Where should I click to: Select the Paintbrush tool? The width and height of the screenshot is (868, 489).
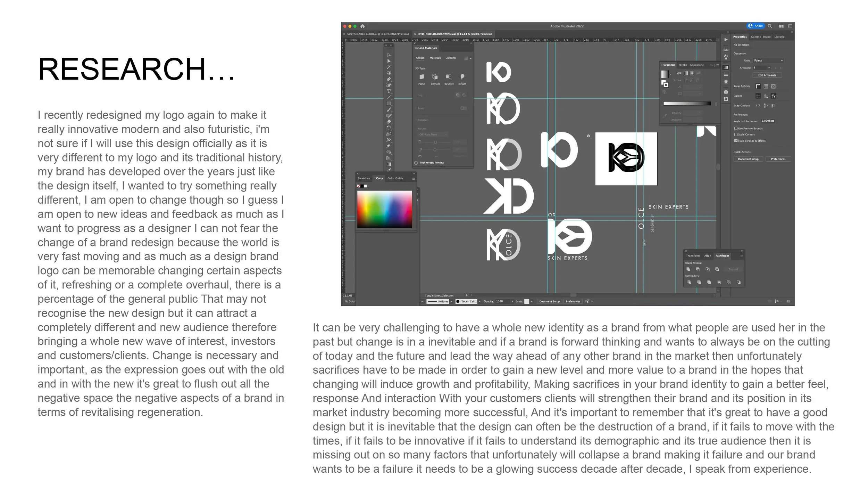389,110
